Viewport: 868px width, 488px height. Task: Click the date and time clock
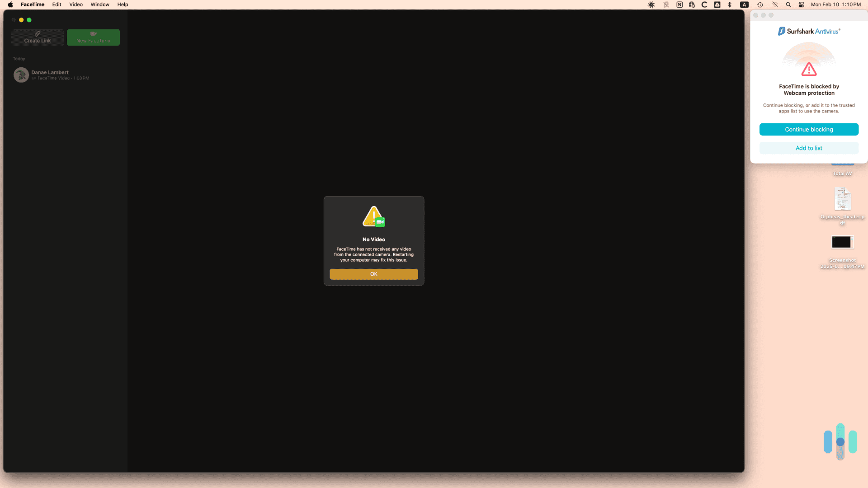click(x=835, y=5)
